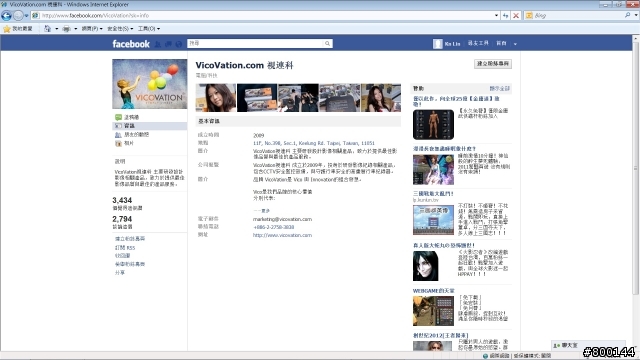Click the facebook logo
Screen dimensions: 640x360
click(x=131, y=44)
